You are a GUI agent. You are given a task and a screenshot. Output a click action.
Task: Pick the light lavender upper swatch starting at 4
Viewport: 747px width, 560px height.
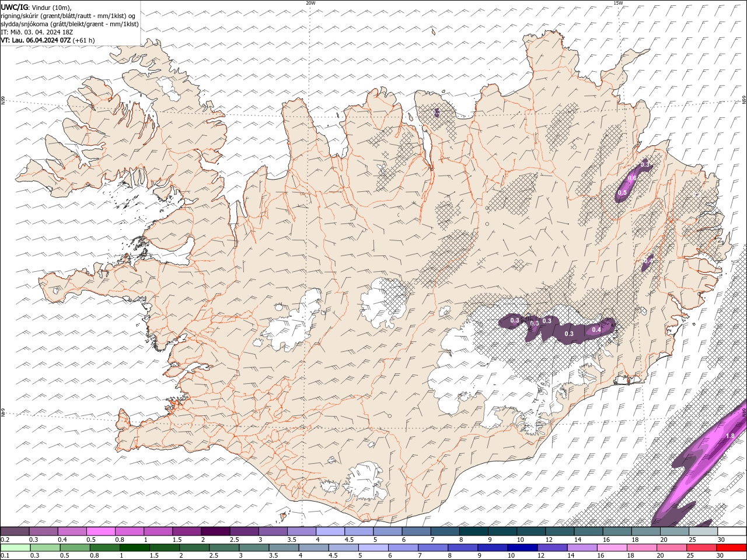(x=330, y=531)
